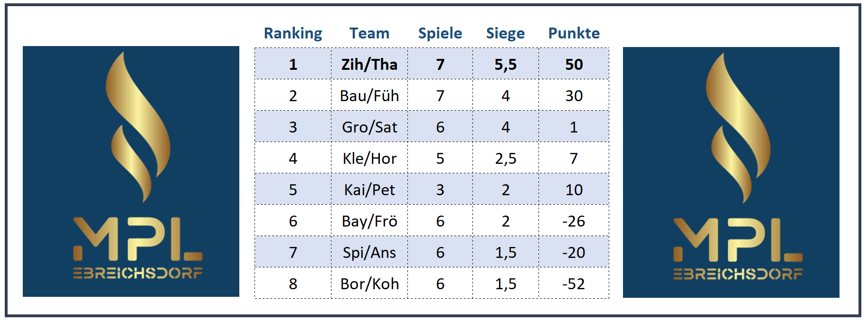Select the Spiele column header
The width and height of the screenshot is (868, 322).
[440, 33]
